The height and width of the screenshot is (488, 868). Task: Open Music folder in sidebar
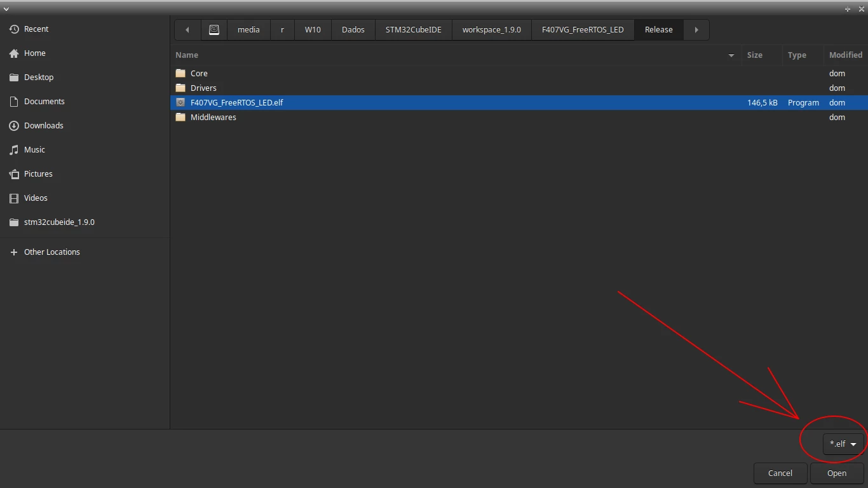click(85, 150)
